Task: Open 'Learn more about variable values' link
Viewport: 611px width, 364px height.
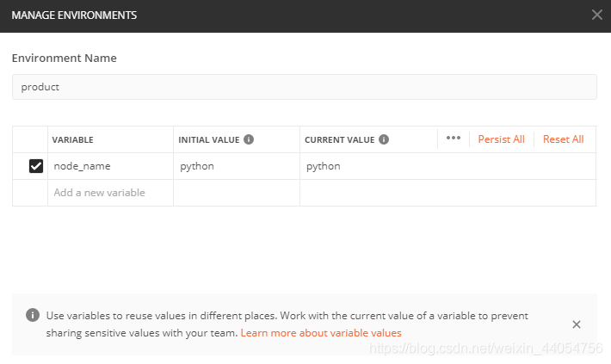Action: click(x=321, y=333)
